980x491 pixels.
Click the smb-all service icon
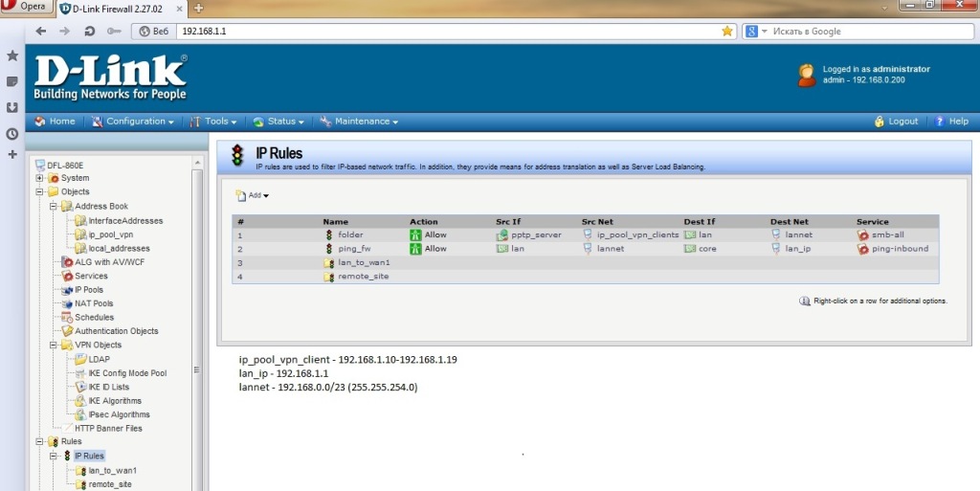click(863, 234)
